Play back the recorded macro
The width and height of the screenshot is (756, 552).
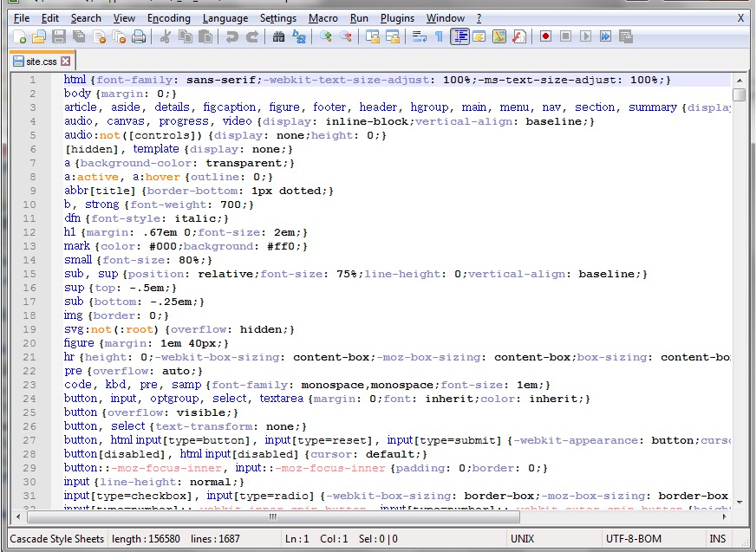pyautogui.click(x=586, y=36)
